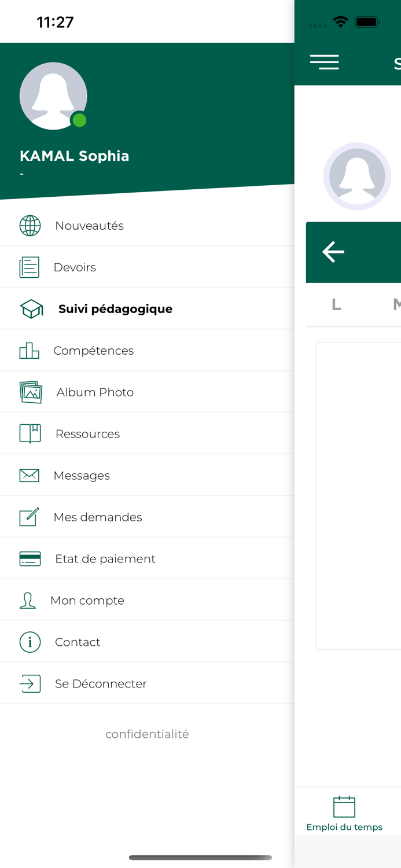Tap the envelope icon for Messages
401x868 pixels.
[x=30, y=476]
